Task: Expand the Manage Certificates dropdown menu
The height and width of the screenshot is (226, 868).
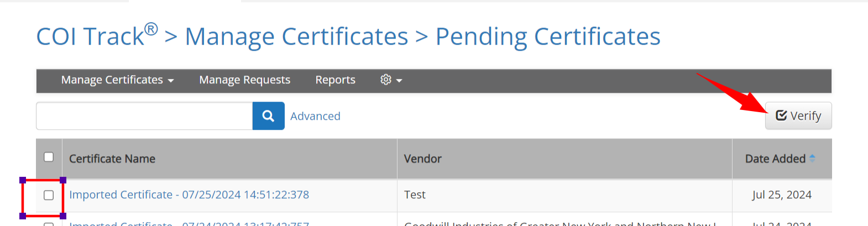Action: pyautogui.click(x=117, y=80)
